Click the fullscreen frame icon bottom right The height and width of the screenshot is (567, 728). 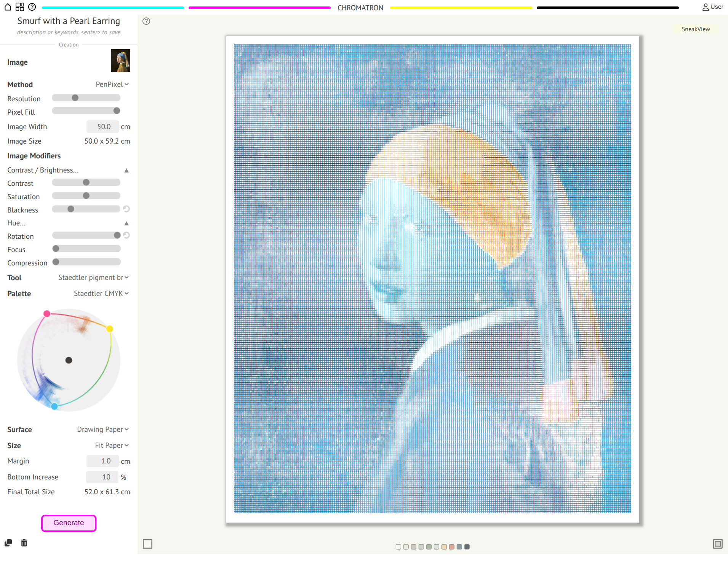(717, 544)
